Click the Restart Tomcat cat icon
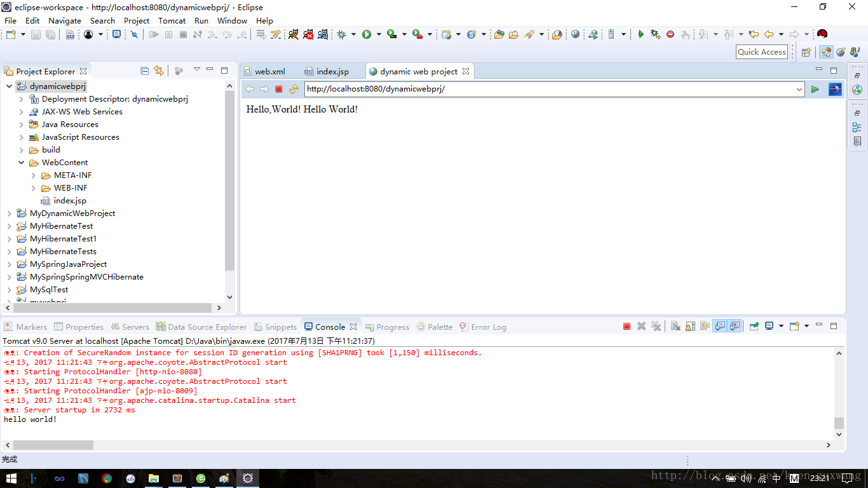The image size is (868, 488). (x=323, y=34)
